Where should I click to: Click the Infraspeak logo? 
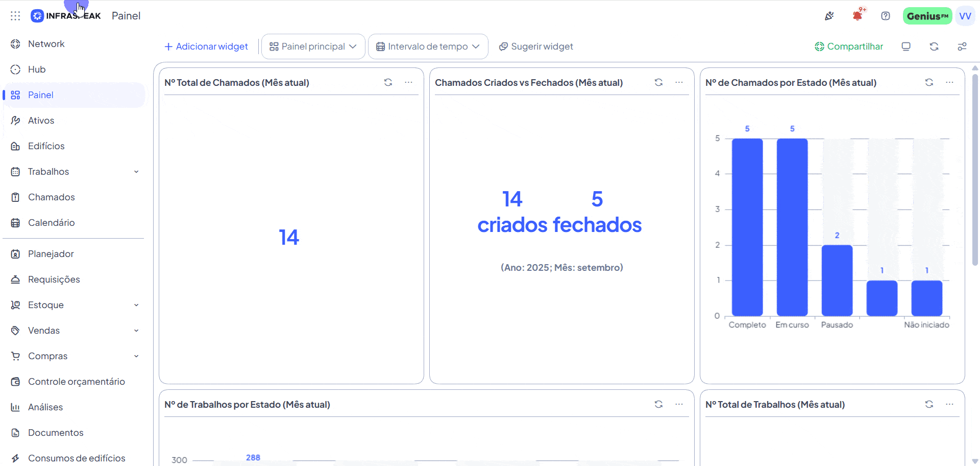click(66, 16)
